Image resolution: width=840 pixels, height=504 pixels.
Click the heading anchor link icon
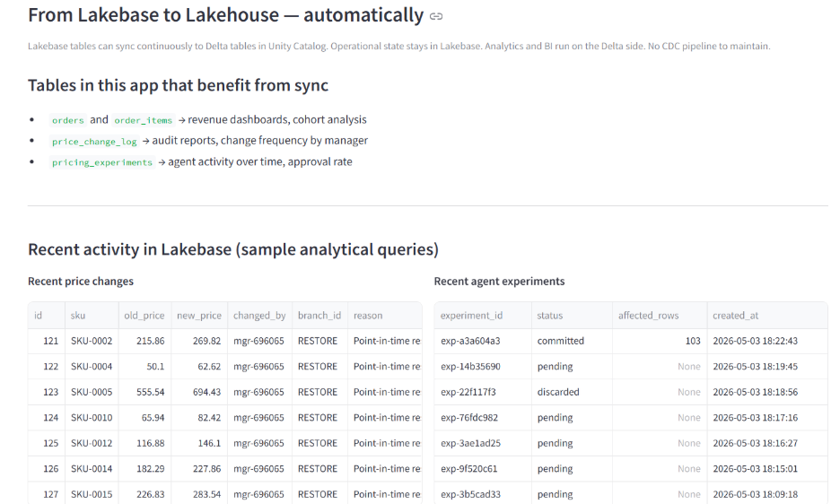(x=436, y=16)
